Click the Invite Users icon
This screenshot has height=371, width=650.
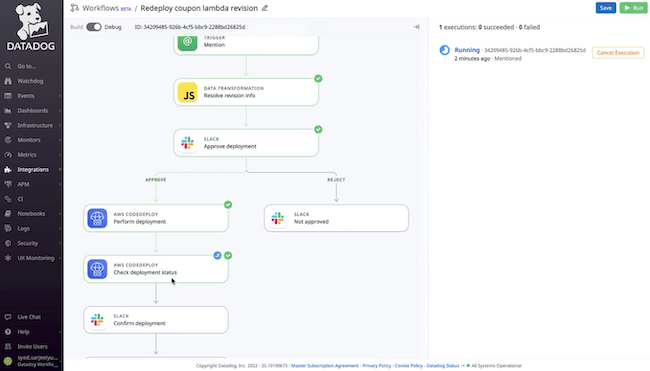[x=8, y=347]
